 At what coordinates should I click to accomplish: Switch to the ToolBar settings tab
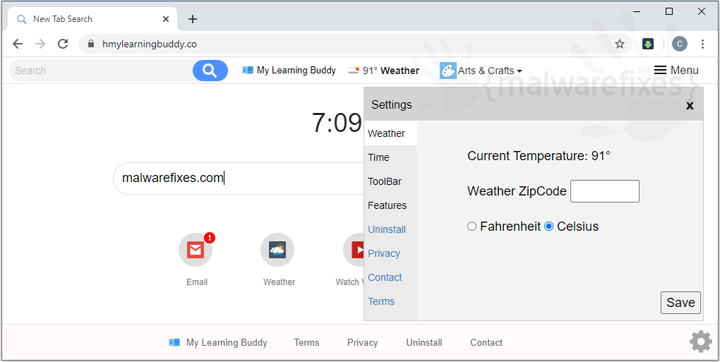(390, 181)
